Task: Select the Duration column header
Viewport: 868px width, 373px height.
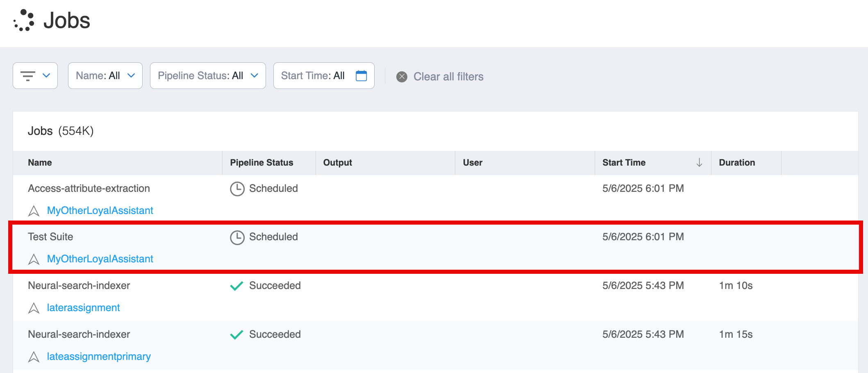Action: coord(736,163)
